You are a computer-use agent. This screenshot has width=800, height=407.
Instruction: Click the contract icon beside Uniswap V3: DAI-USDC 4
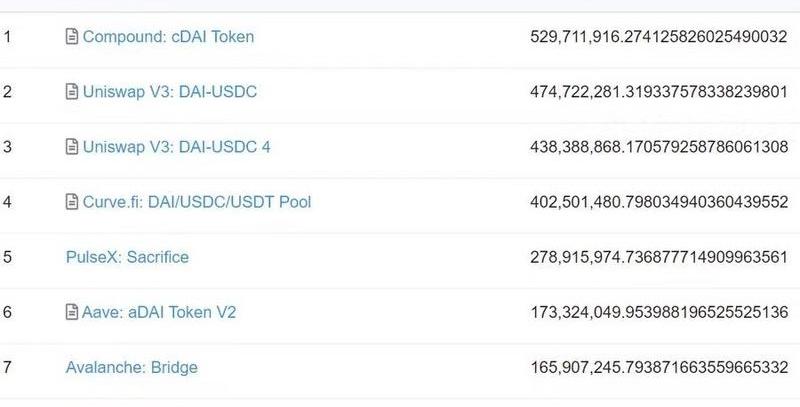pyautogui.click(x=71, y=147)
